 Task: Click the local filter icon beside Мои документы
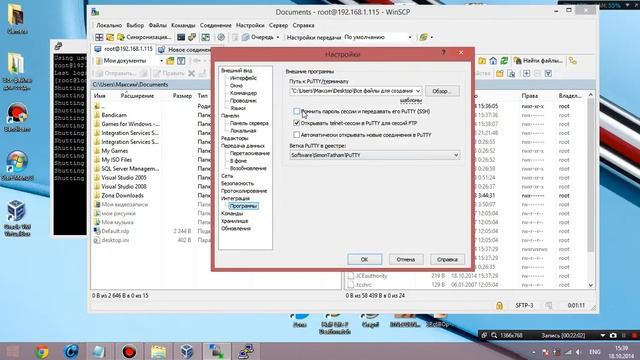click(181, 61)
